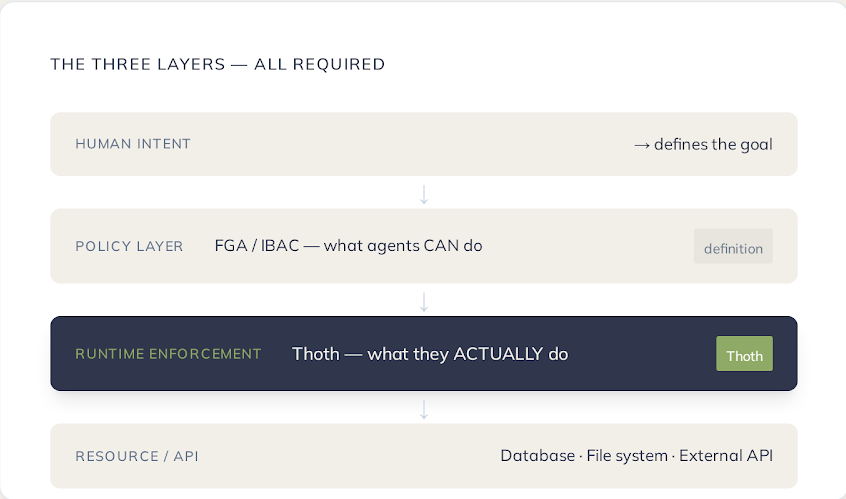Click the RESOURCE / API label
The width and height of the screenshot is (846, 499).
137,456
